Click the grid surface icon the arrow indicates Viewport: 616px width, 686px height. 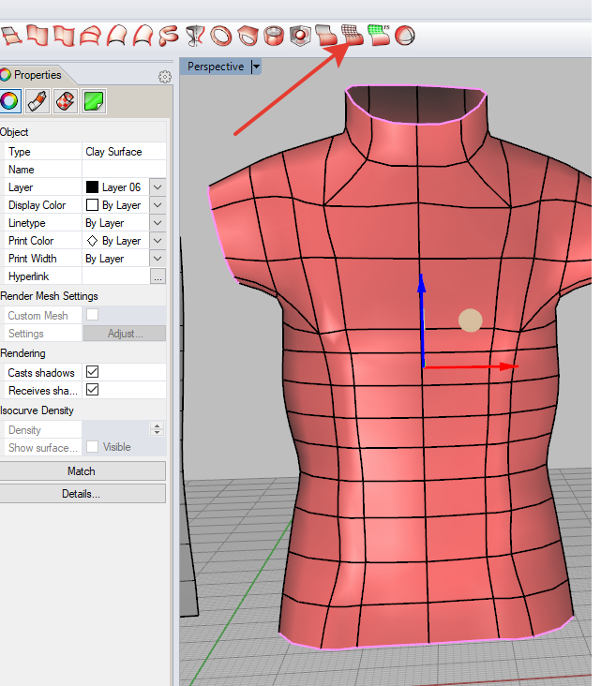tap(352, 36)
